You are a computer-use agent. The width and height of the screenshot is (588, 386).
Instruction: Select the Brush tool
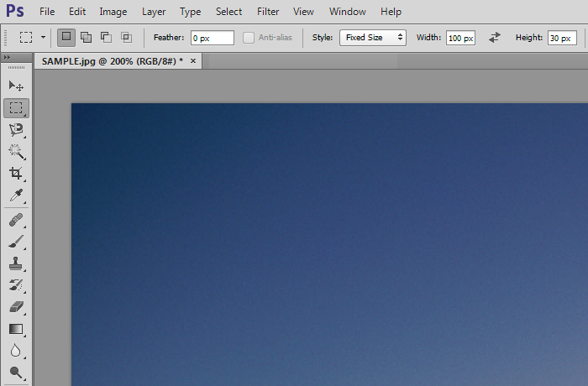pos(16,242)
